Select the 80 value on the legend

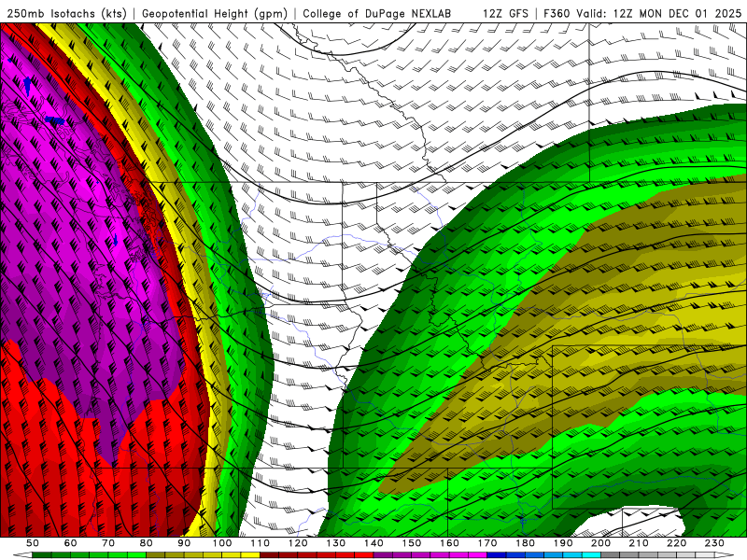click(147, 543)
